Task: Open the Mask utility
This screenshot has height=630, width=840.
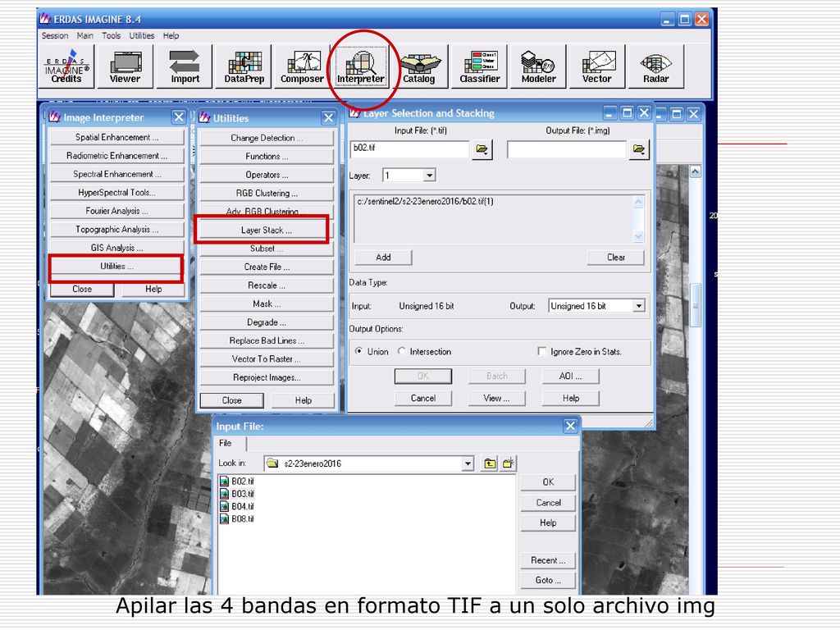Action: 267,304
